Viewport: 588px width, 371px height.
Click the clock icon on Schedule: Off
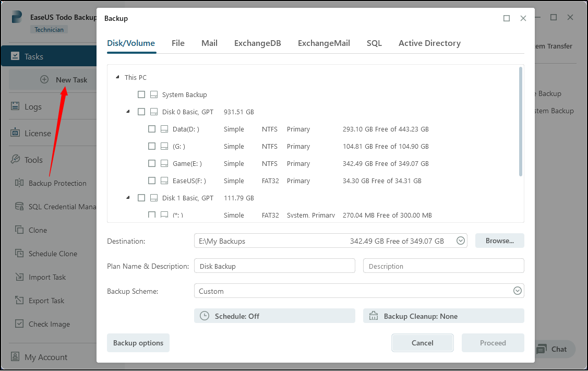coord(205,316)
